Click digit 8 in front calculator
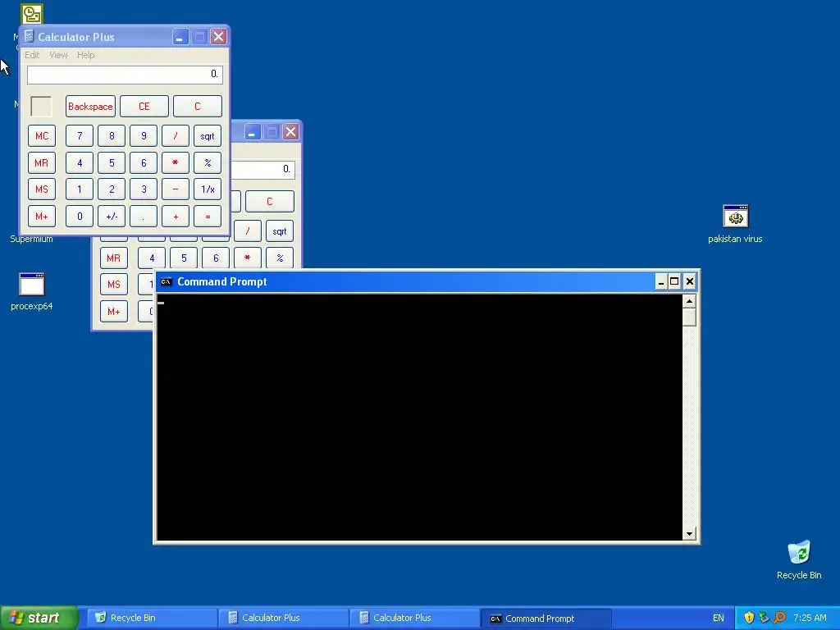The height and width of the screenshot is (630, 840). click(x=112, y=136)
